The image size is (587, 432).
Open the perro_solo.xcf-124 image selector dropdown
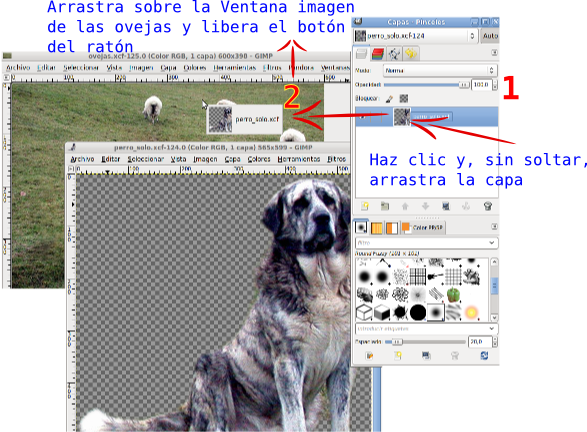(416, 36)
